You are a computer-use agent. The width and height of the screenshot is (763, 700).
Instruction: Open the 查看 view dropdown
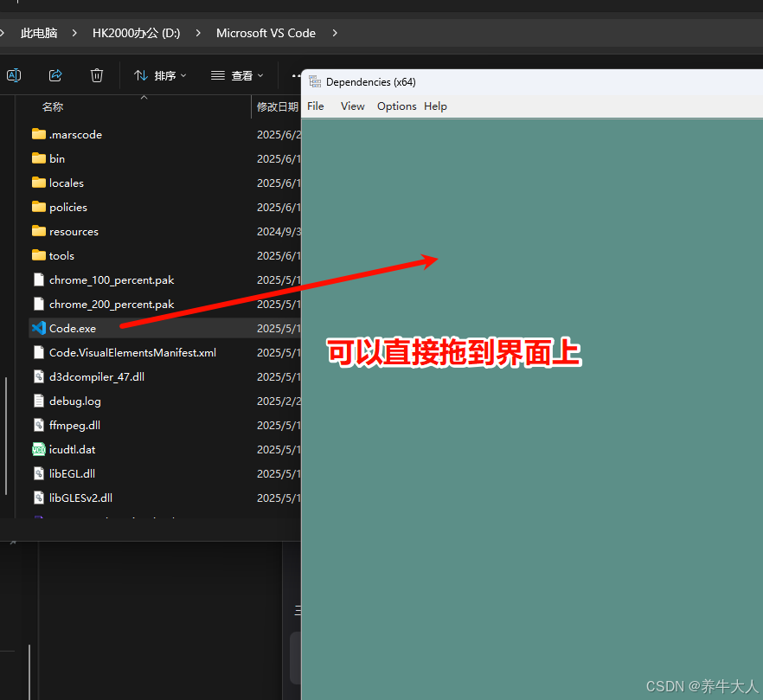tap(237, 75)
